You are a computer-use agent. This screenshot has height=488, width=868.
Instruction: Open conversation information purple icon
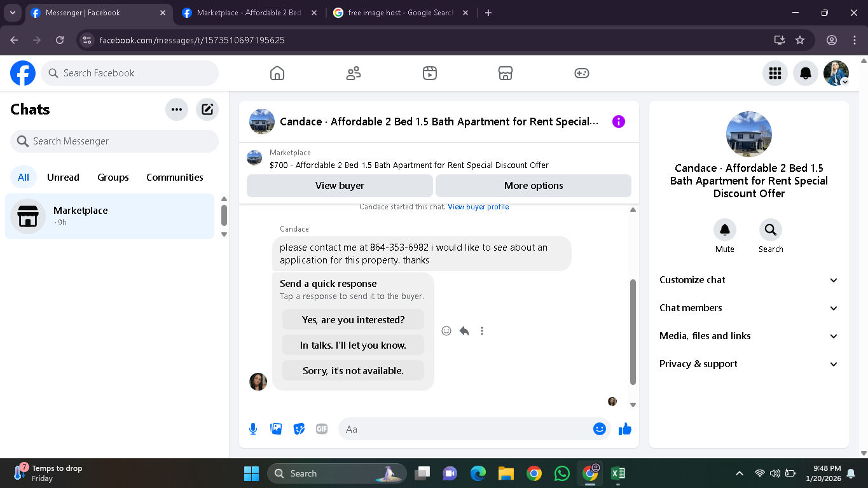[x=619, y=122]
